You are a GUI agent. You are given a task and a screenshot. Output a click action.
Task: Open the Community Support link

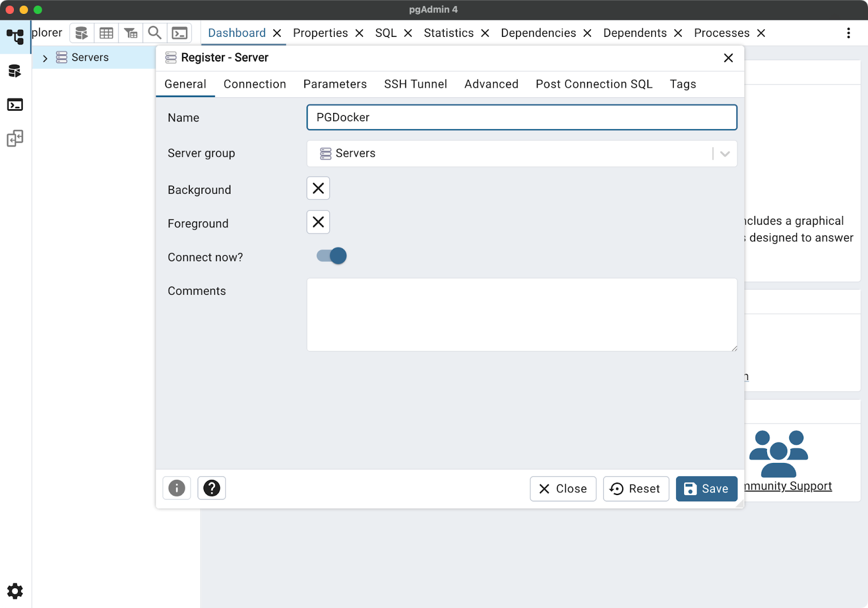(x=788, y=486)
